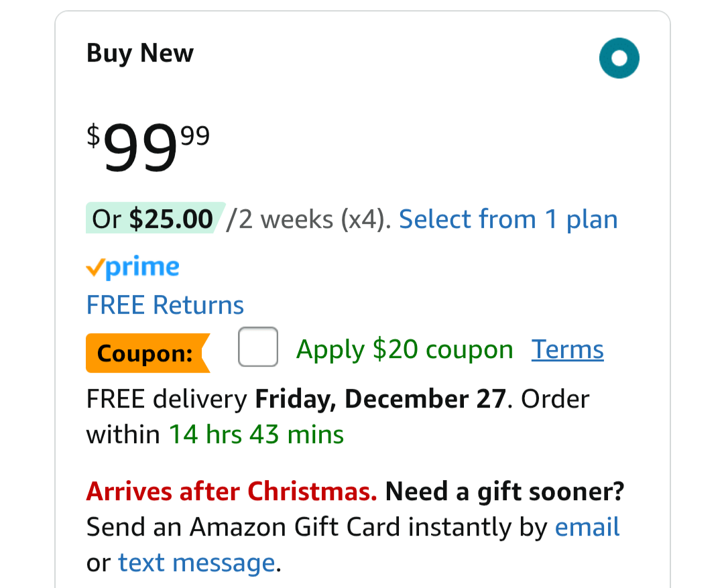Follow the email gift card link

tap(587, 527)
